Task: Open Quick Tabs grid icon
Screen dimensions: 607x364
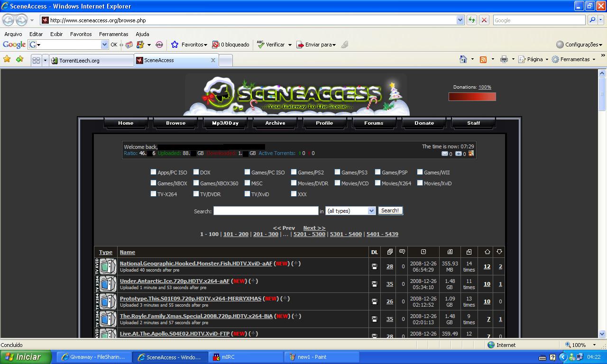Action: coord(36,60)
